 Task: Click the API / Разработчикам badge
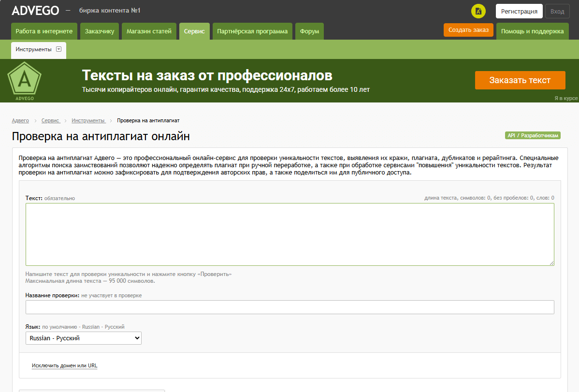pyautogui.click(x=533, y=136)
